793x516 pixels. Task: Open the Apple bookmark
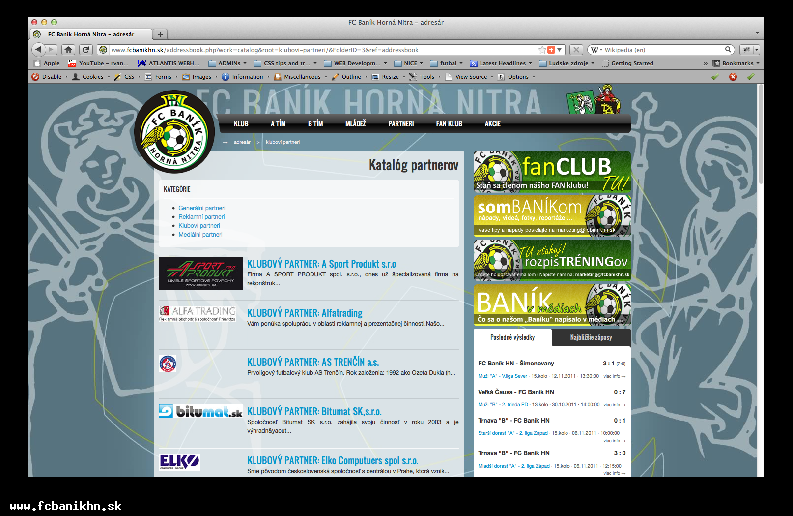point(47,63)
